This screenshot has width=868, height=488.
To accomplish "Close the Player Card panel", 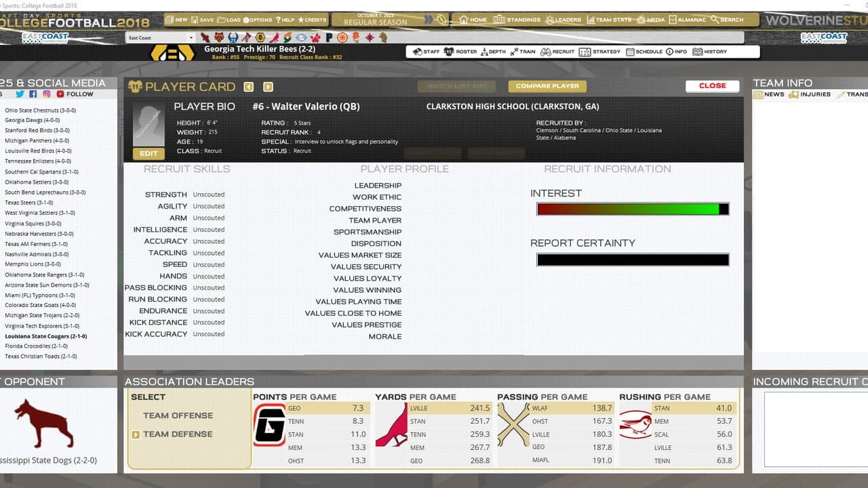I will pos(712,86).
